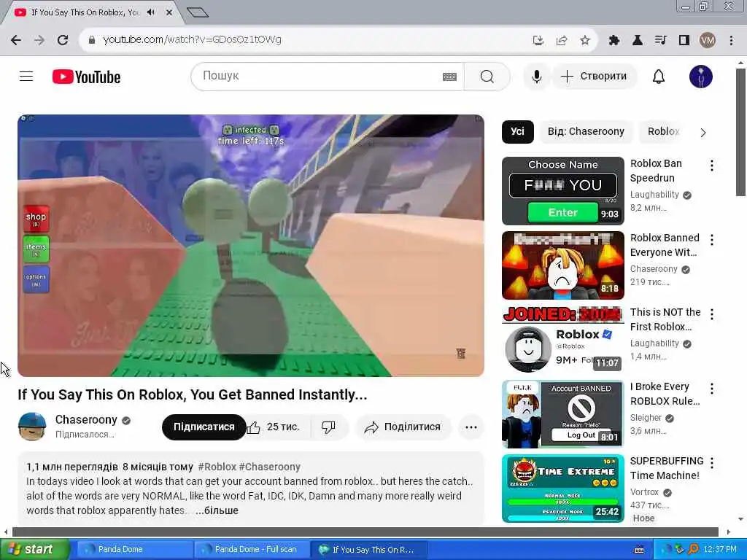This screenshot has height=560, width=747.
Task: Open YouTube account avatar menu
Action: (x=701, y=76)
